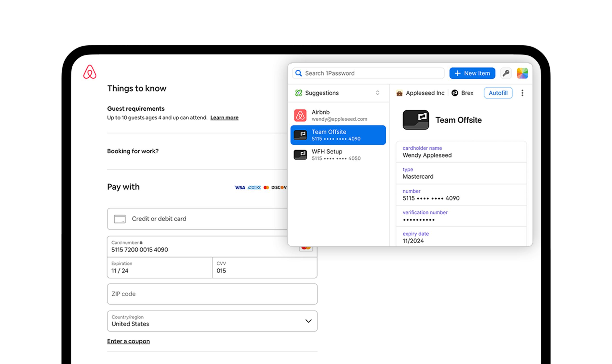
Task: Click the Amex logo next to Pay with
Action: click(x=254, y=188)
